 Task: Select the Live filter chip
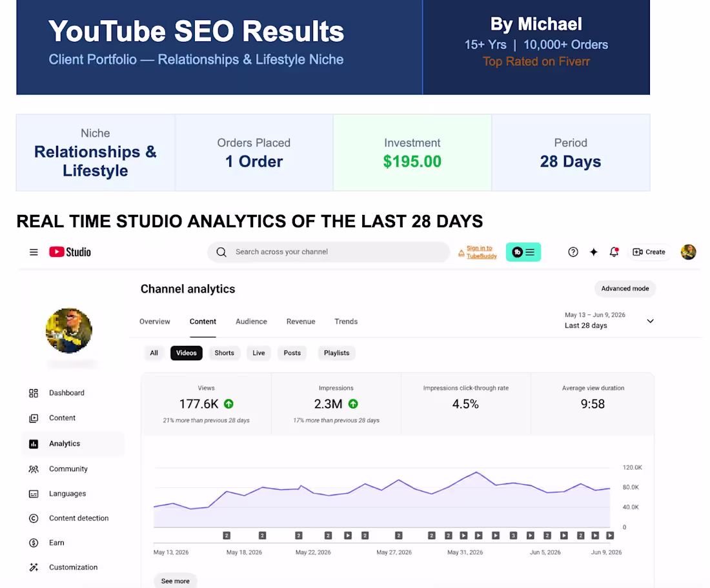click(259, 353)
